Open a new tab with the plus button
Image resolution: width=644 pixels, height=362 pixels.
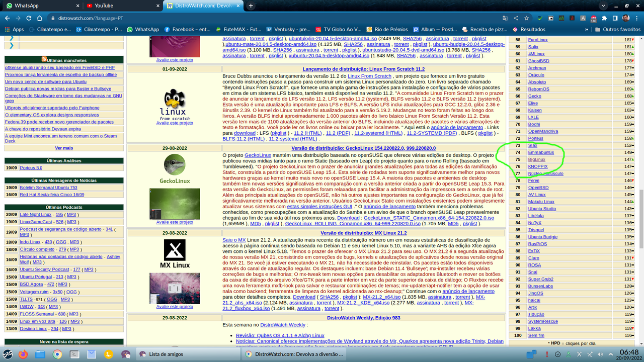coord(251,6)
